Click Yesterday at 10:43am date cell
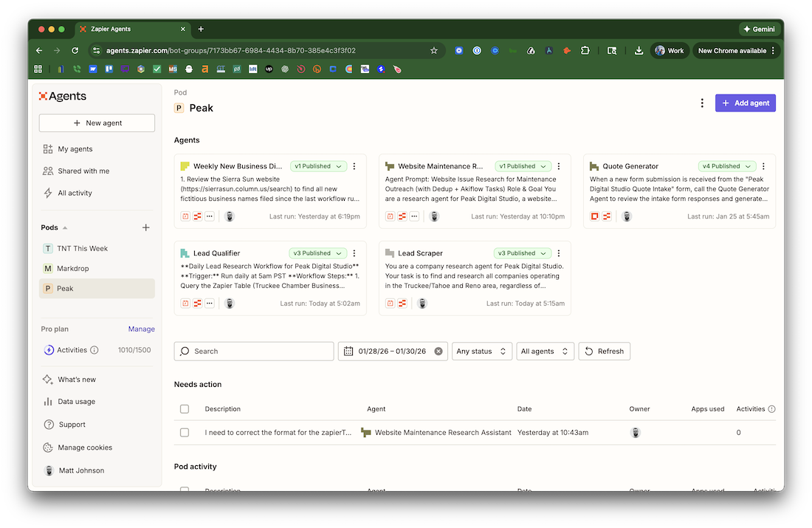Viewport: 812px width, 528px height. [x=553, y=433]
